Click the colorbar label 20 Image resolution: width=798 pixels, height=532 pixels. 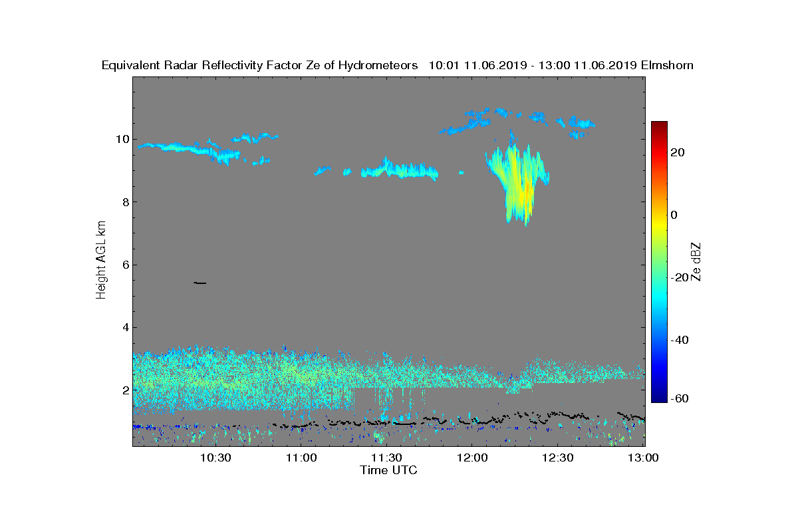point(678,152)
